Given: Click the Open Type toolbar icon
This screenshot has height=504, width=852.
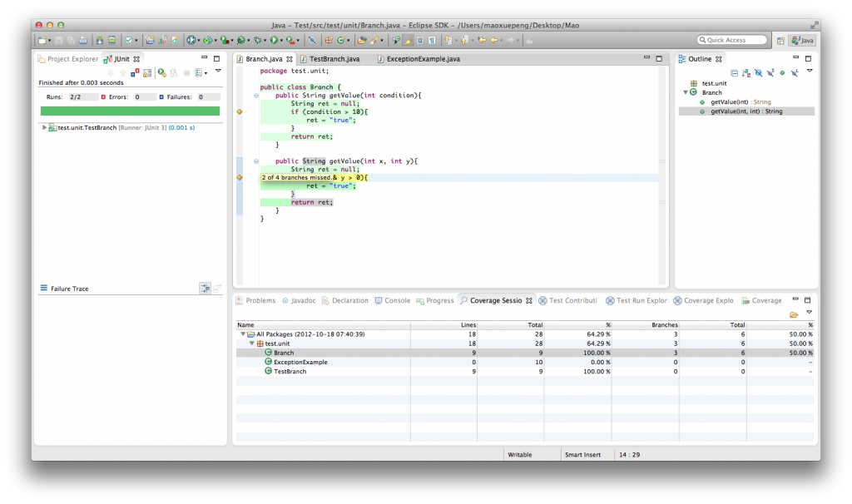Looking at the screenshot, I should click(362, 40).
